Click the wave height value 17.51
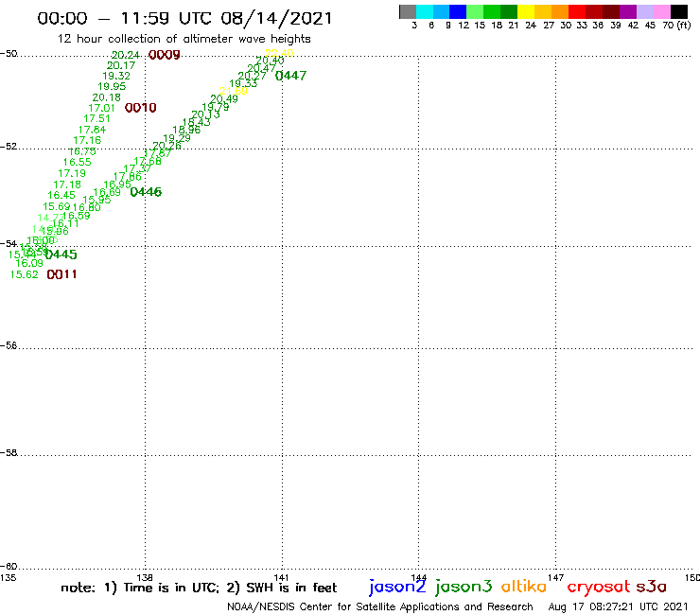The image size is (700, 615). [96, 119]
